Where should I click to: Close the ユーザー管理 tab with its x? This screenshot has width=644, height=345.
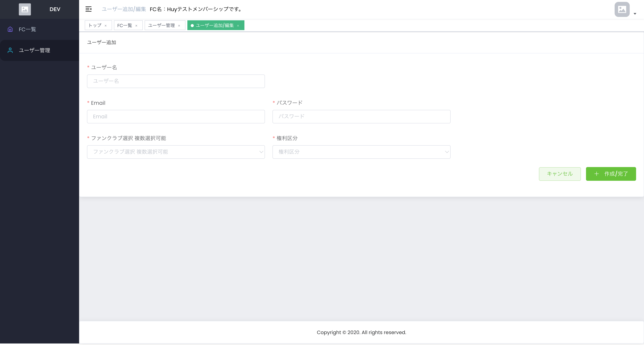[179, 25]
